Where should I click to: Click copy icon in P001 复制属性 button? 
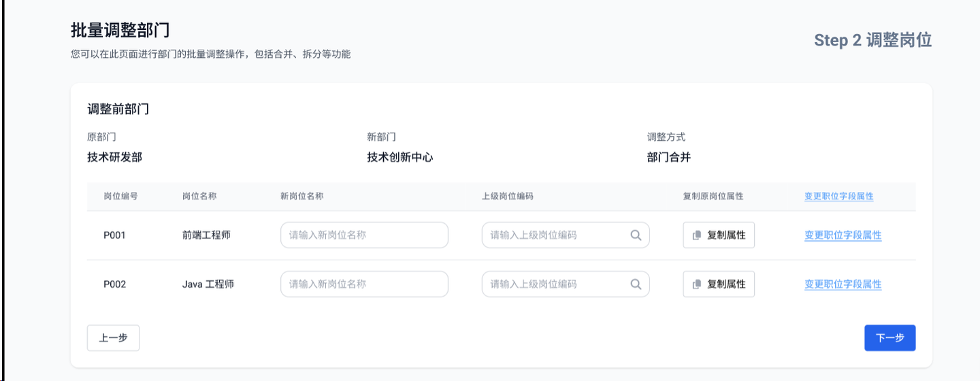click(x=696, y=235)
